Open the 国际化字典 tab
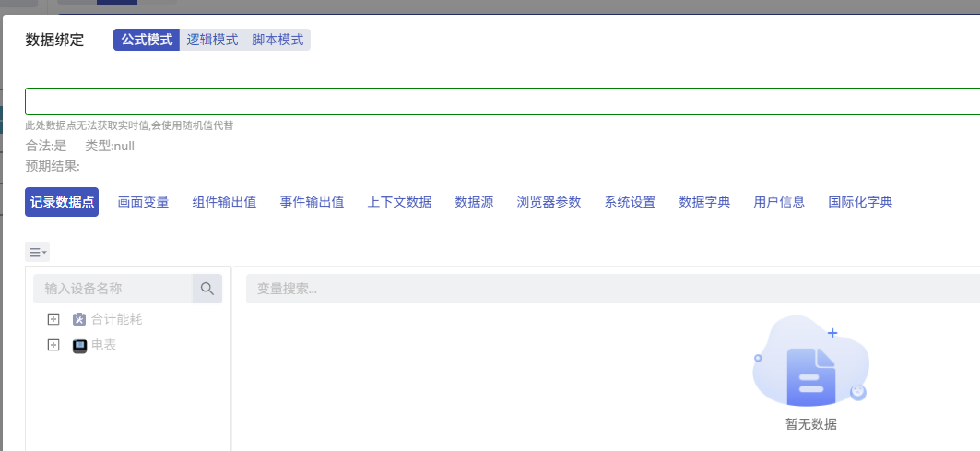This screenshot has width=980, height=451. [x=861, y=202]
